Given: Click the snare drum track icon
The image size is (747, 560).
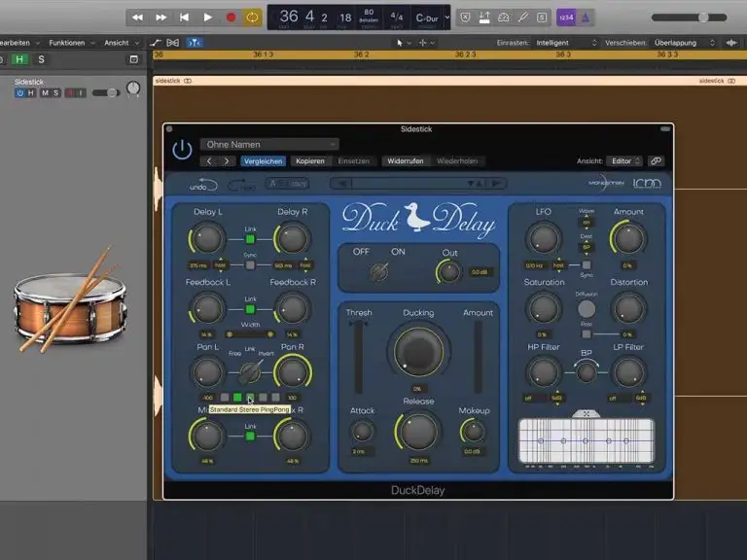Looking at the screenshot, I should coord(70,300).
